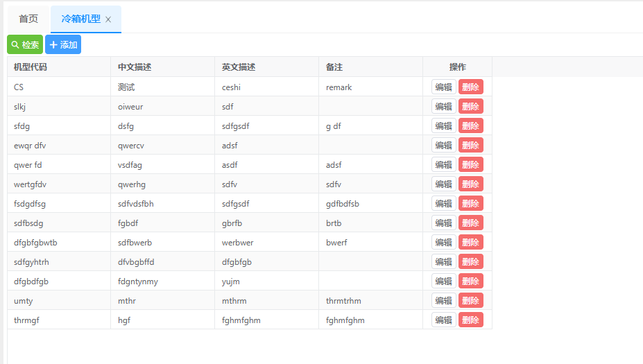Viewport: 643px width, 364px height.
Task: Switch to the 首页 tab
Action: tap(28, 19)
